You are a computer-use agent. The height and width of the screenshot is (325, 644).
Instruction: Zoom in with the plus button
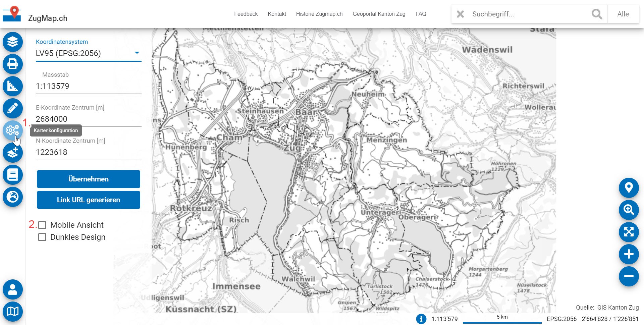click(x=629, y=254)
